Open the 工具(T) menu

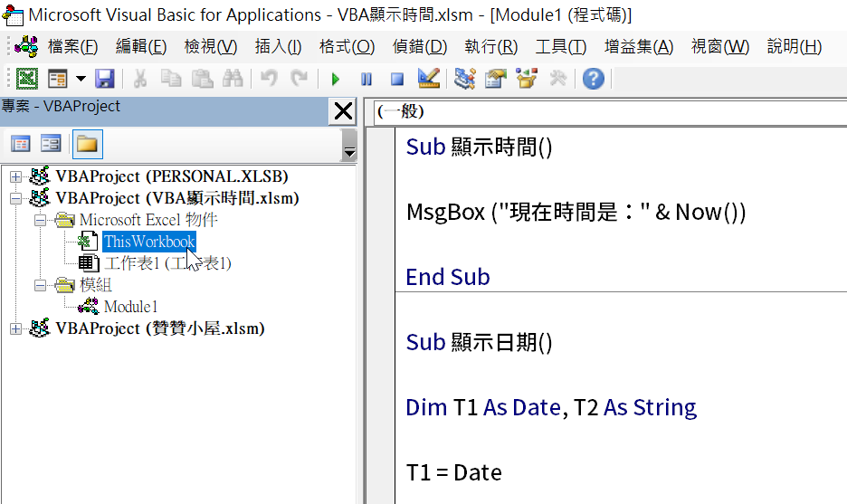(x=561, y=47)
